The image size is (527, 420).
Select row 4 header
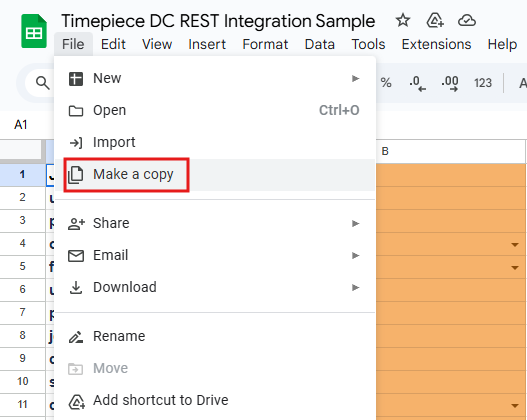point(22,244)
